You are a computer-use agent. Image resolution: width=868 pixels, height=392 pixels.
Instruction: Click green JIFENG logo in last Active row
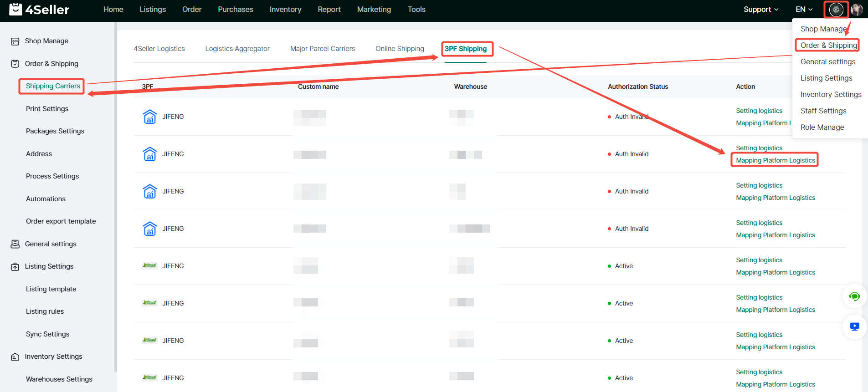pos(150,377)
